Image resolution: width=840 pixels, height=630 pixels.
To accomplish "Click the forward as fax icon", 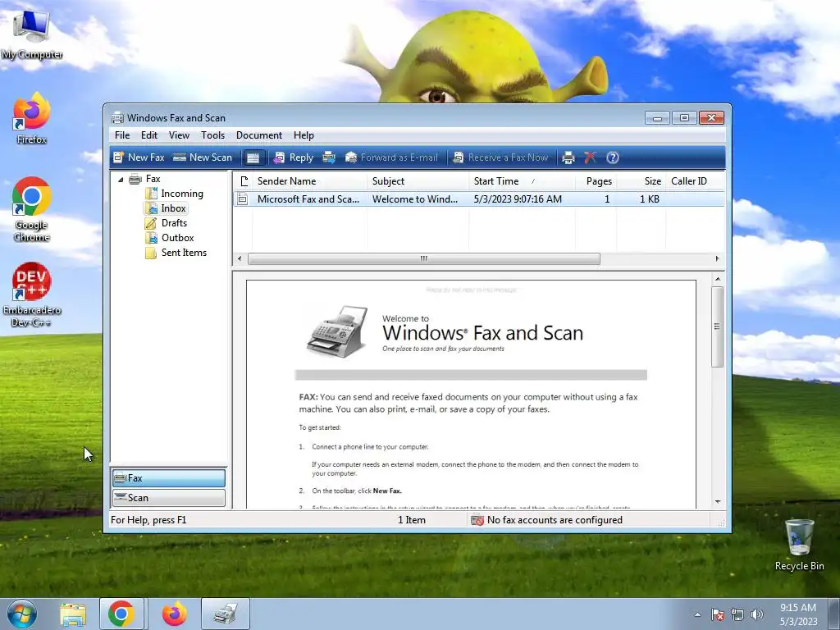I will tap(329, 157).
